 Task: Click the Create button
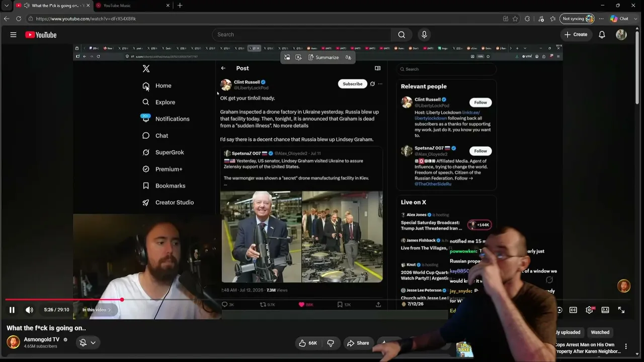point(576,35)
